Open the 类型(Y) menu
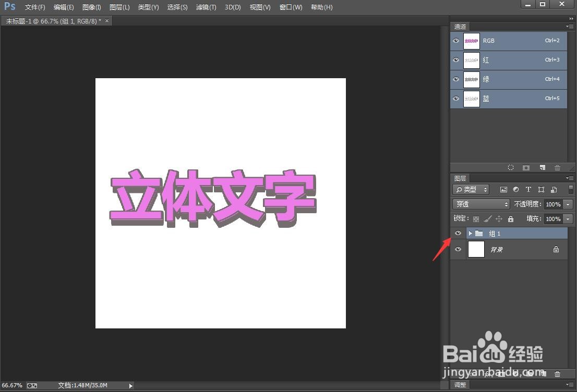The height and width of the screenshot is (392, 577). [148, 7]
